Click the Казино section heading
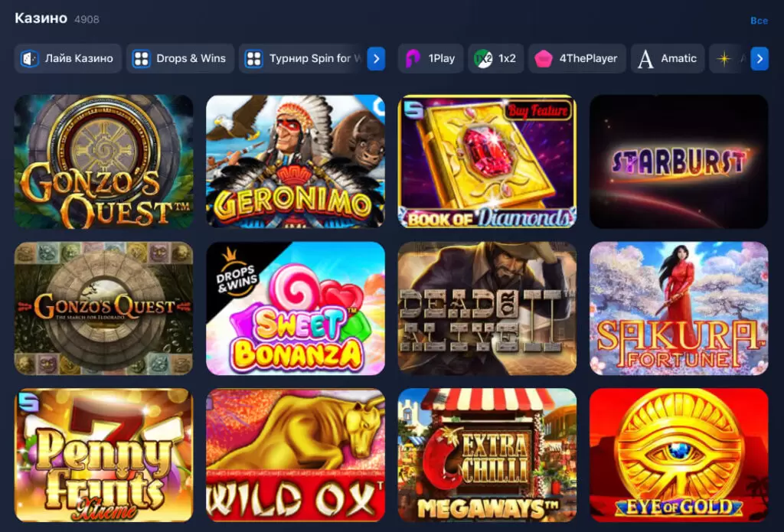 click(x=41, y=18)
